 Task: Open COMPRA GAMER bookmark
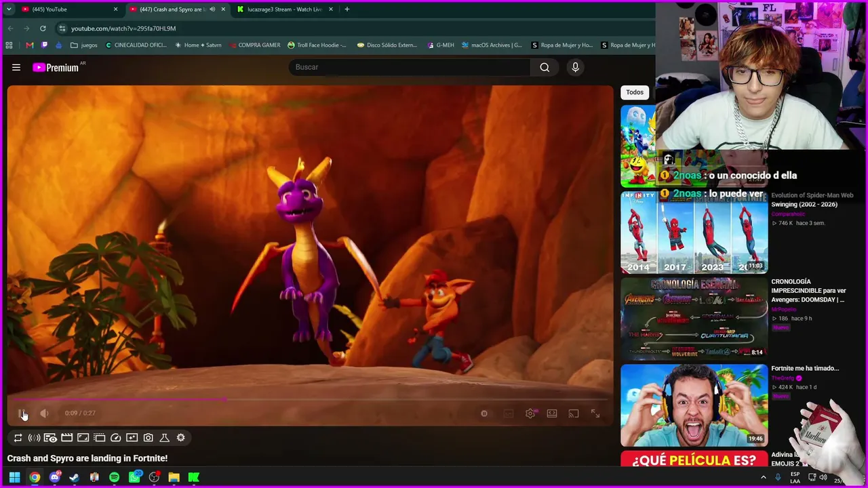(x=254, y=45)
